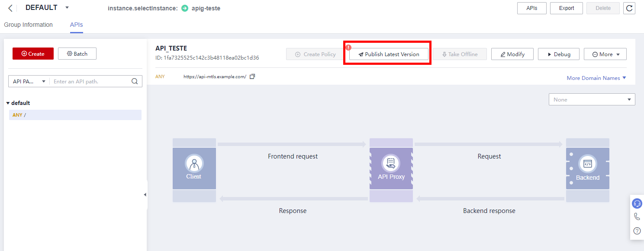644x251 pixels.
Task: Open the help question mark icon
Action: [x=637, y=231]
